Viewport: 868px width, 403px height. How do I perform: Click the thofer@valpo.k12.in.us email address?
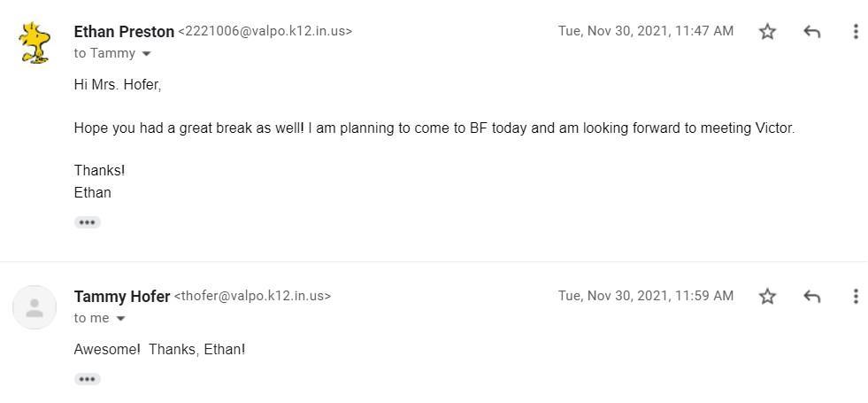tap(253, 297)
